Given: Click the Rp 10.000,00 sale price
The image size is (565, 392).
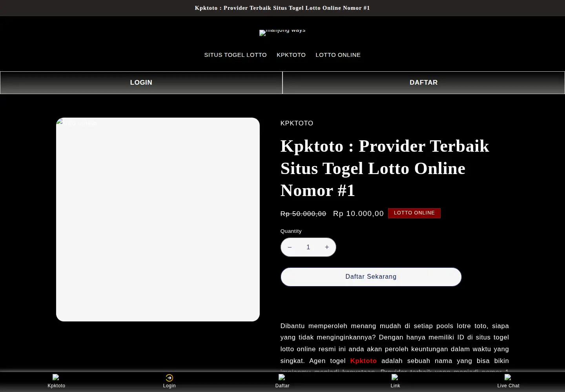Looking at the screenshot, I should point(358,214).
